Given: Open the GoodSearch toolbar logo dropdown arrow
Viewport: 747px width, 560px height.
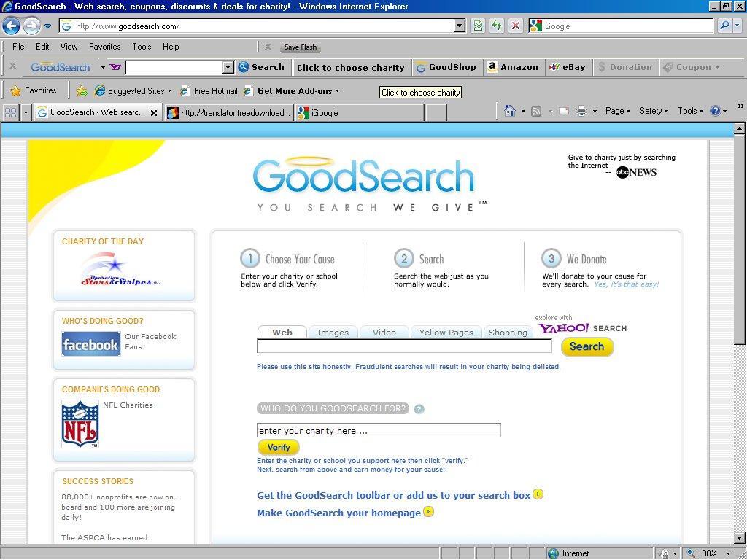Looking at the screenshot, I should [103, 67].
